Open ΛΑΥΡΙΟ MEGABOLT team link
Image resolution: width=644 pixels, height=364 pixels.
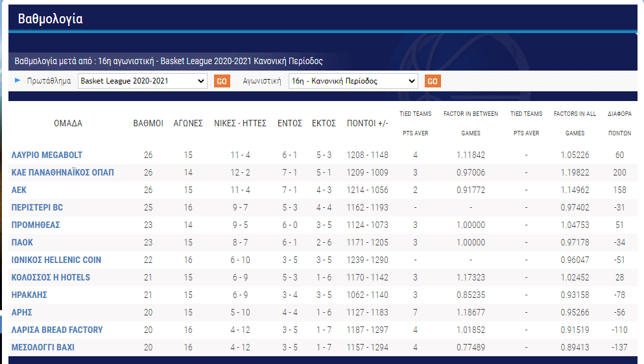pos(47,155)
